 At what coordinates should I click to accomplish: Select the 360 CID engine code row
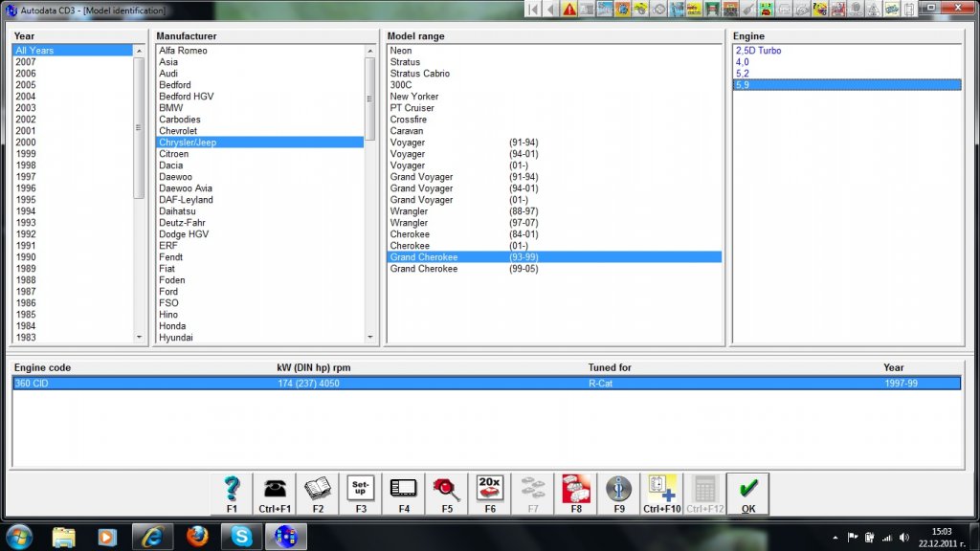486,384
